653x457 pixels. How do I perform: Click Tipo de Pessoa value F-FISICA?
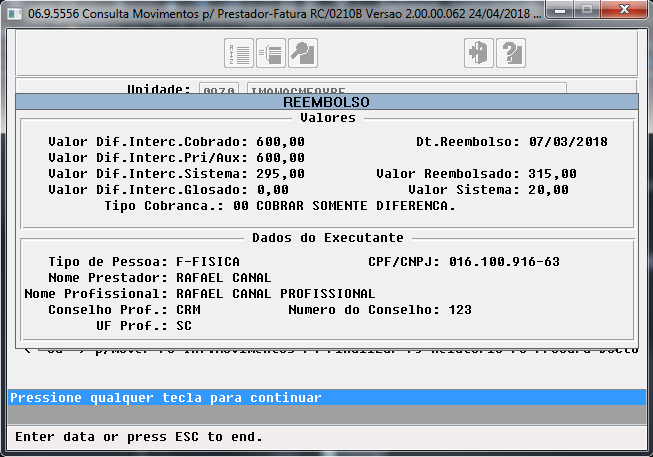pyautogui.click(x=208, y=262)
